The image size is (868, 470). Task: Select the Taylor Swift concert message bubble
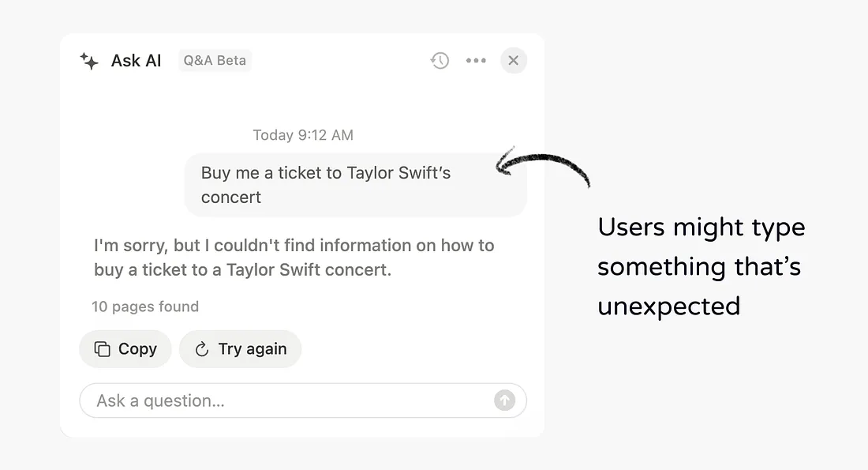pyautogui.click(x=355, y=185)
